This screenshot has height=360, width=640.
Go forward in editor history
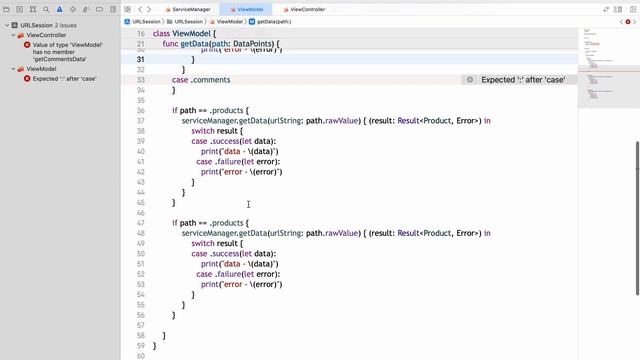(149, 9)
